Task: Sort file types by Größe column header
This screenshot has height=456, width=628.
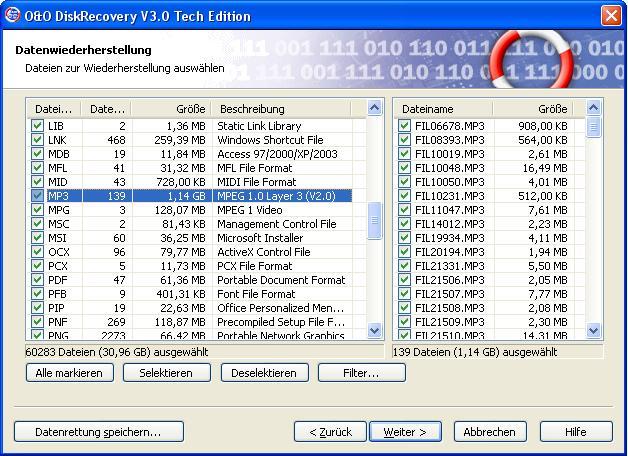Action: pos(171,109)
